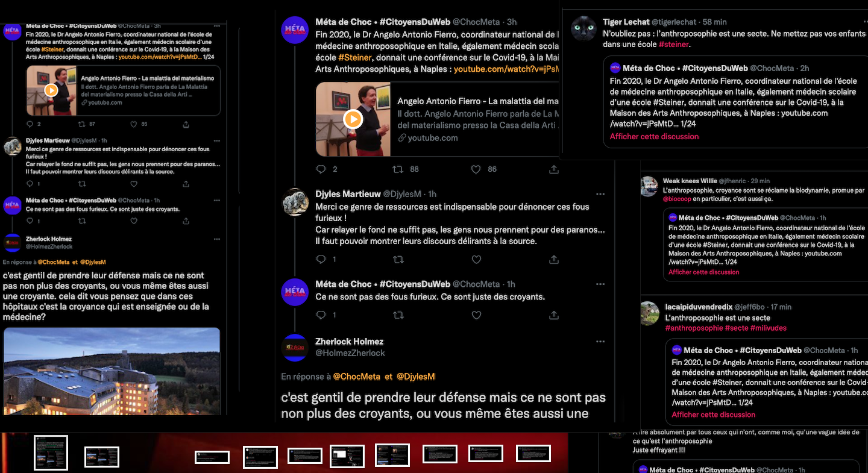The width and height of the screenshot is (868, 473).
Task: Click the retweet icon showing 88 retweets
Action: tap(398, 169)
